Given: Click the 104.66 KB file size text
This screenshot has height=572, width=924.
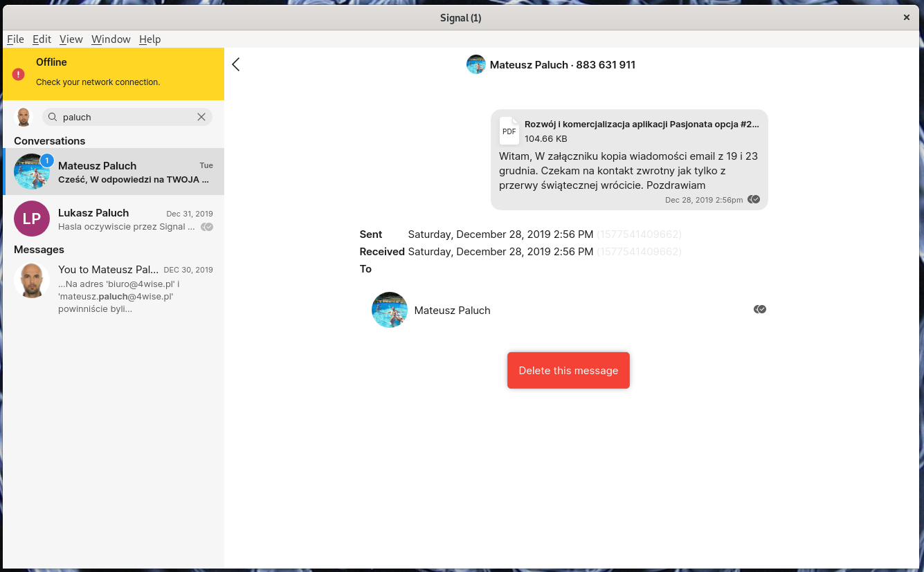Looking at the screenshot, I should tap(546, 138).
